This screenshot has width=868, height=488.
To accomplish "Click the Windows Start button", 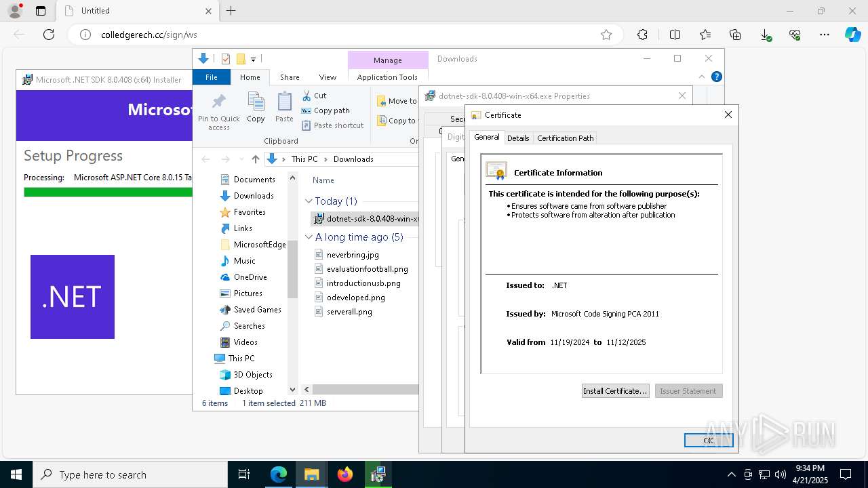I will (x=16, y=474).
